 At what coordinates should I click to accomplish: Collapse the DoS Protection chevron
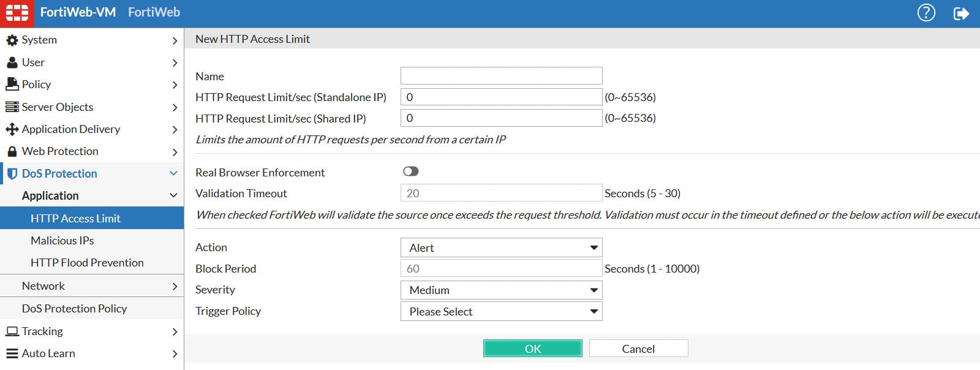[x=173, y=173]
